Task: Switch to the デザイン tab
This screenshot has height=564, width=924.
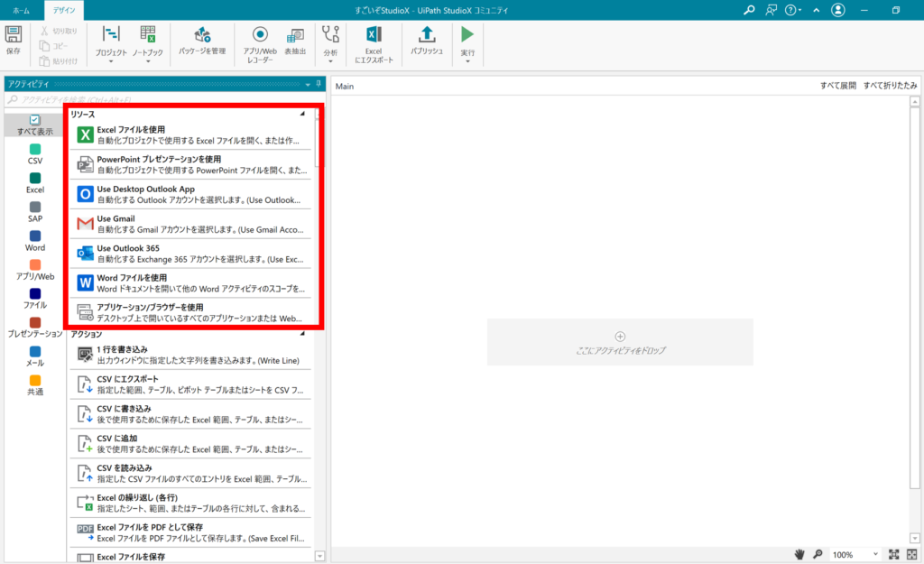Action: point(64,11)
